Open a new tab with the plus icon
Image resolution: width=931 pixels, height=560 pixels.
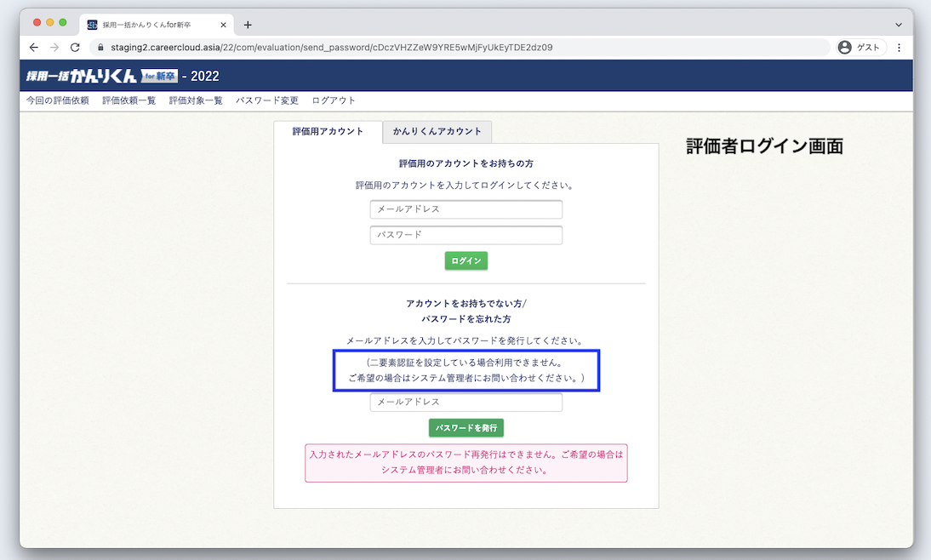click(x=248, y=25)
